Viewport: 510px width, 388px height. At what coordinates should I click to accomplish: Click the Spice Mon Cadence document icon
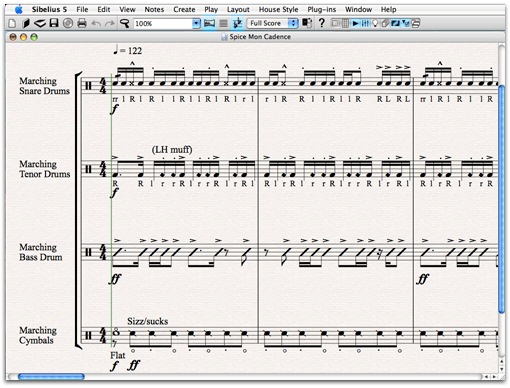point(224,37)
